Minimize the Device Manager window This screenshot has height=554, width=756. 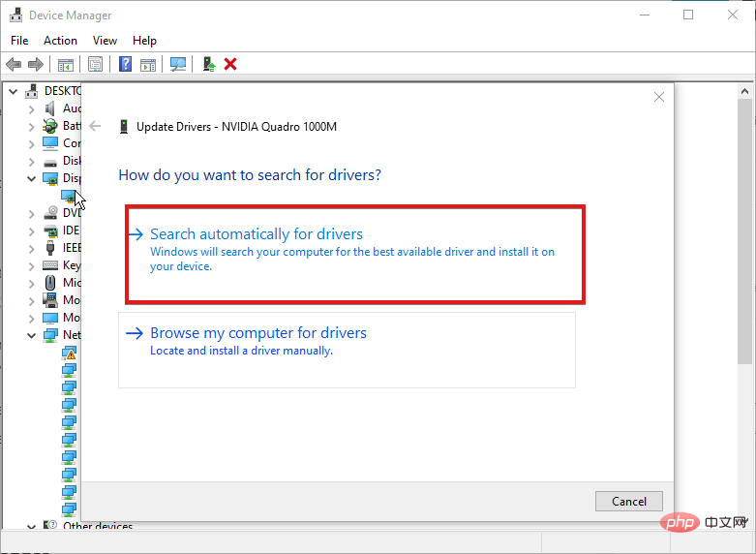point(644,15)
